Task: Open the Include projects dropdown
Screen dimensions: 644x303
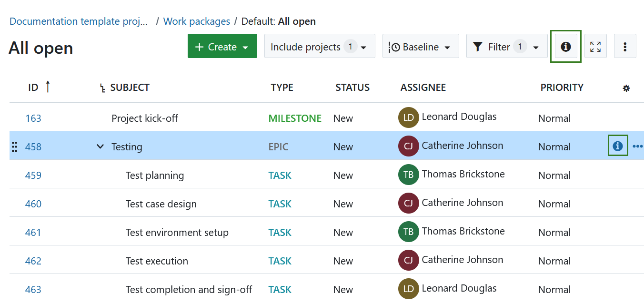Action: [320, 46]
